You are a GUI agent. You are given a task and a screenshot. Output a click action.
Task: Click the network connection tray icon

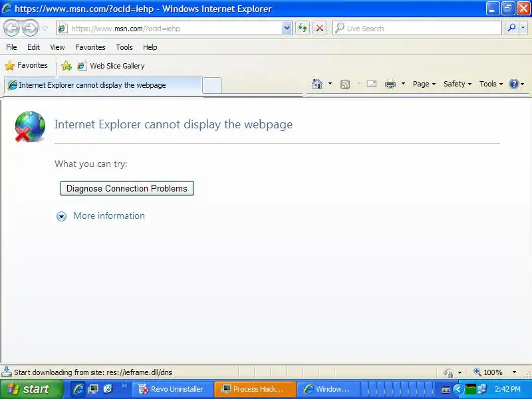(481, 389)
